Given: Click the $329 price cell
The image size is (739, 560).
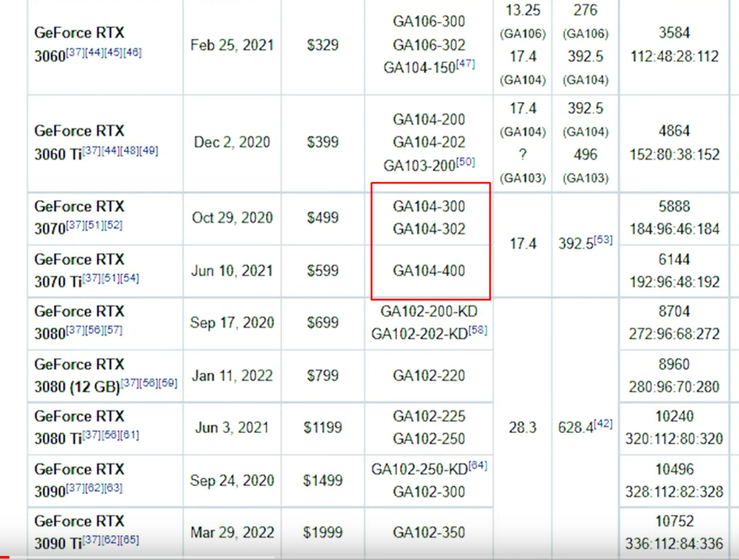Looking at the screenshot, I should click(323, 45).
